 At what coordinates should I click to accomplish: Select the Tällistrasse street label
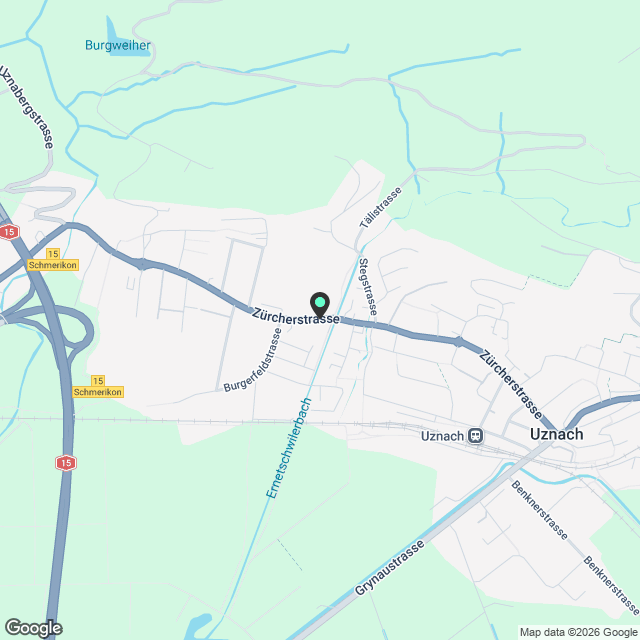380,207
